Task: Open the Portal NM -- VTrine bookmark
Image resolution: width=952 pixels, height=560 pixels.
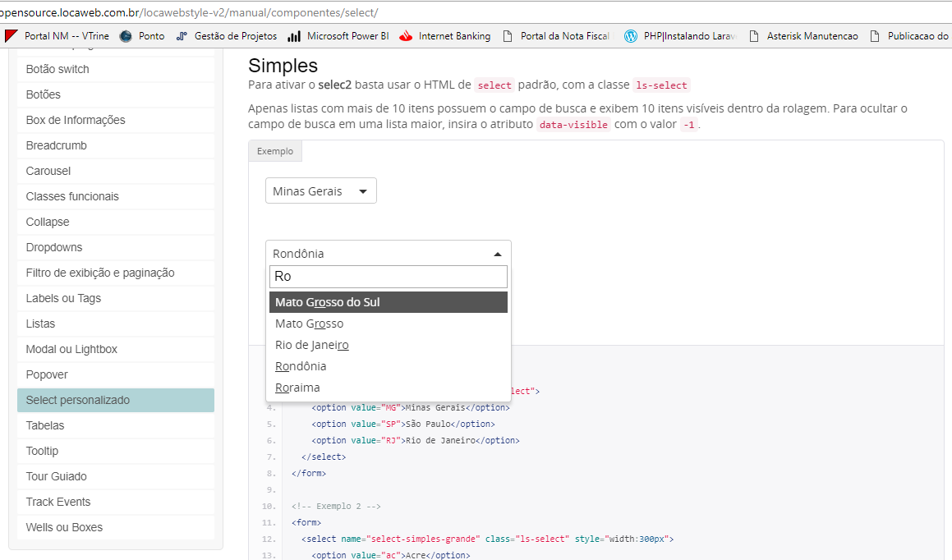Action: 57,36
